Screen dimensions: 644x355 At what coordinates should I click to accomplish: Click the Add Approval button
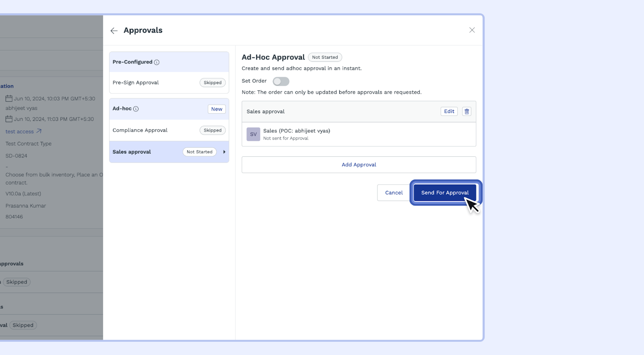(359, 165)
